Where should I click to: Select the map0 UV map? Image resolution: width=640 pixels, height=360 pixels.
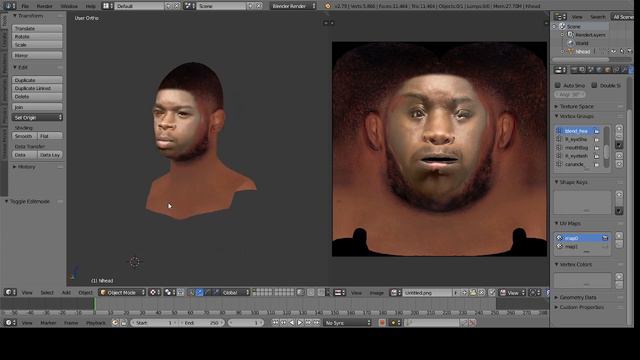point(582,238)
